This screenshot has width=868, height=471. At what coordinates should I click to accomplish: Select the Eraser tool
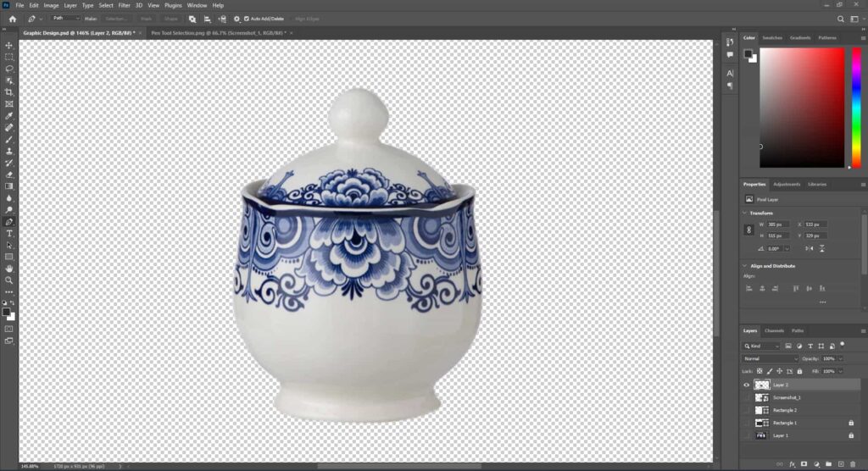[x=8, y=175]
